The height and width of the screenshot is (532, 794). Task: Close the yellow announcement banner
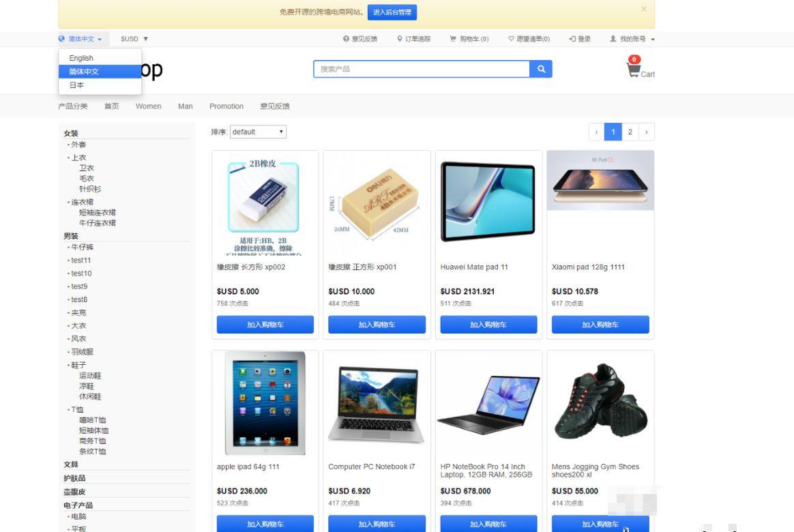[x=644, y=9]
